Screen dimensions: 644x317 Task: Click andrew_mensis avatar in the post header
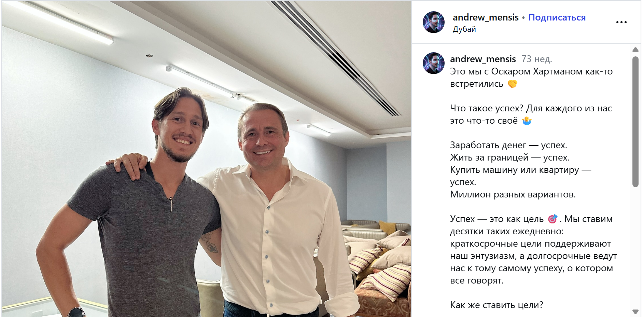[434, 22]
